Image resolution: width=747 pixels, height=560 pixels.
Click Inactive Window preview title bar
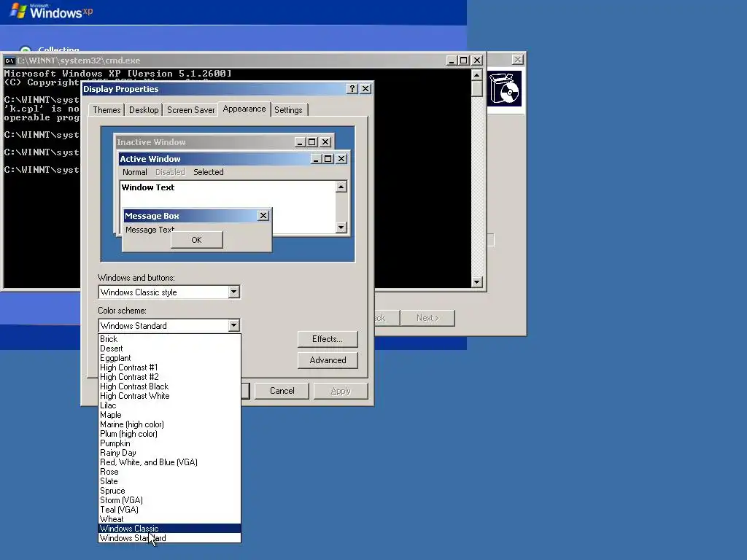pyautogui.click(x=224, y=142)
